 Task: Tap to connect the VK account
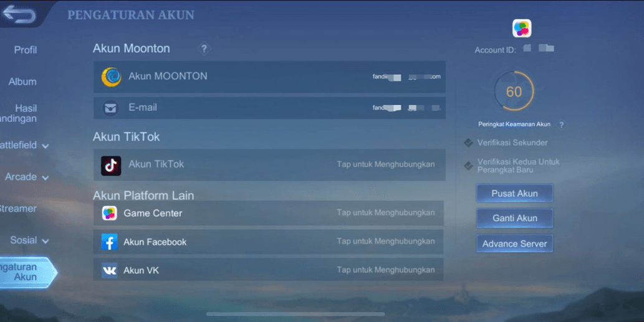click(386, 270)
